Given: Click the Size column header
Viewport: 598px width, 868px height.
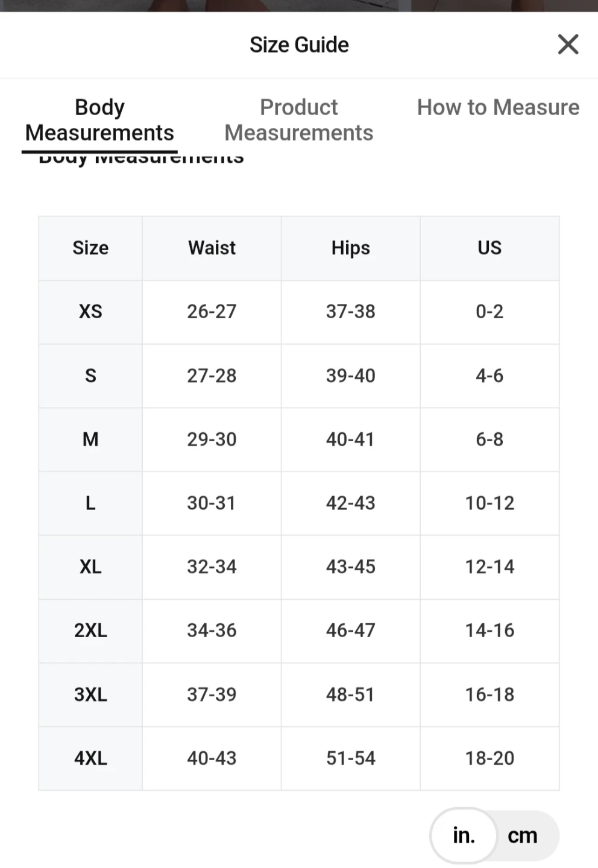Looking at the screenshot, I should click(90, 248).
